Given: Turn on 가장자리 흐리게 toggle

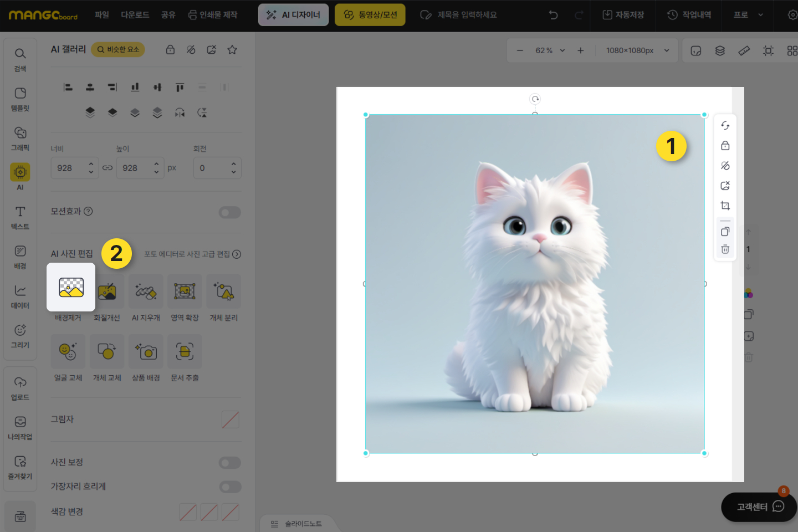Looking at the screenshot, I should 229,487.
